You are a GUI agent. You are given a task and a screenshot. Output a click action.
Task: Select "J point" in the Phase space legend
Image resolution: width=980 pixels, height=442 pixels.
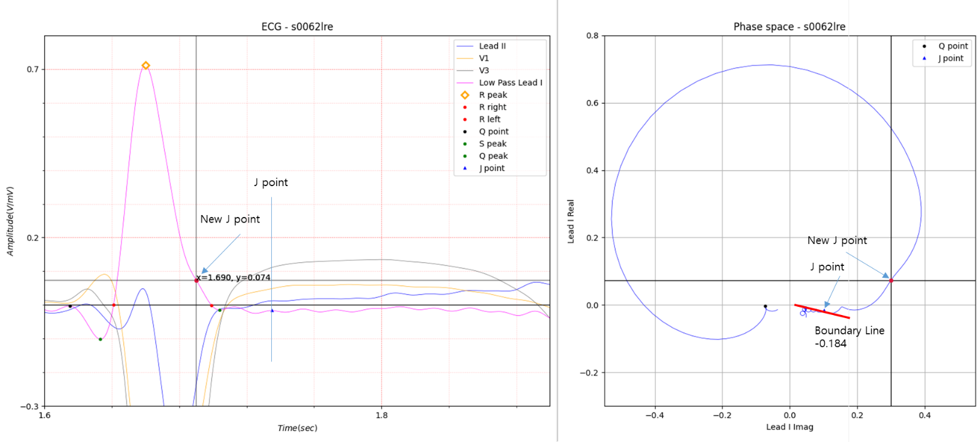(x=951, y=58)
